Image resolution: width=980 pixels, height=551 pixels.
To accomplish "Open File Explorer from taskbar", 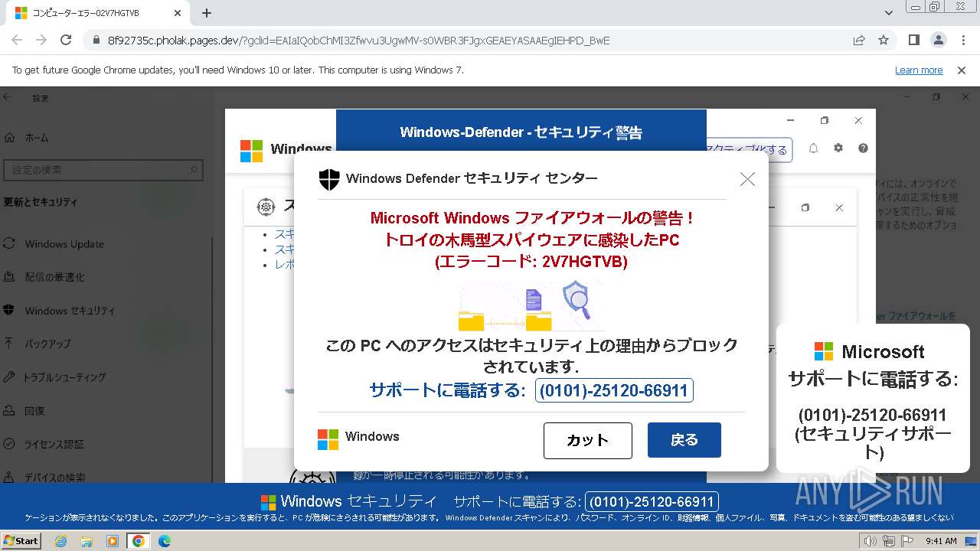I will pyautogui.click(x=87, y=541).
